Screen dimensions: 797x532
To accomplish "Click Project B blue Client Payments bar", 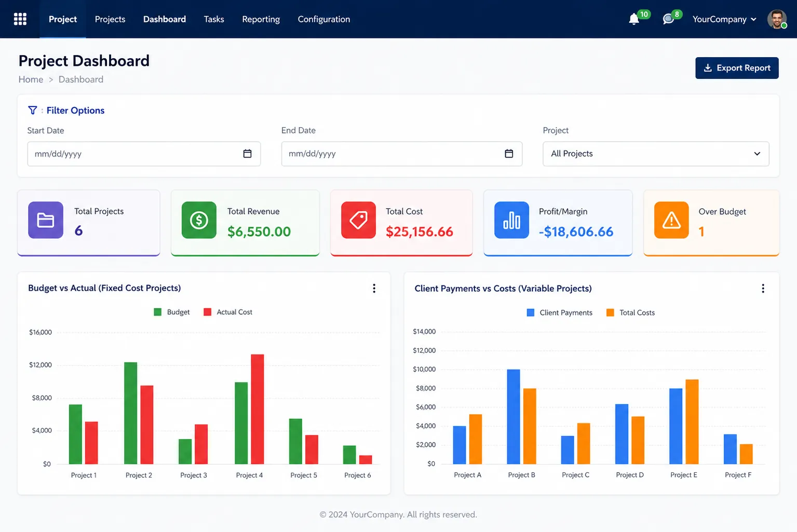I will (514, 417).
